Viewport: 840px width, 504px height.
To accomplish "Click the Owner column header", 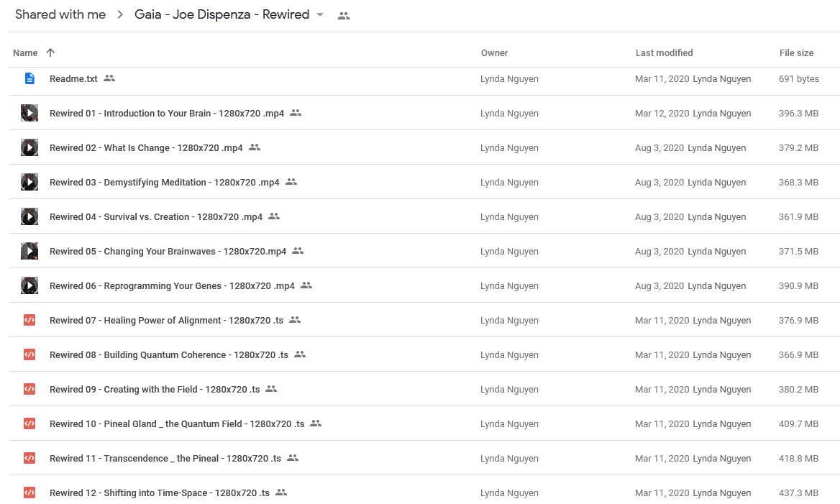I will click(x=494, y=53).
